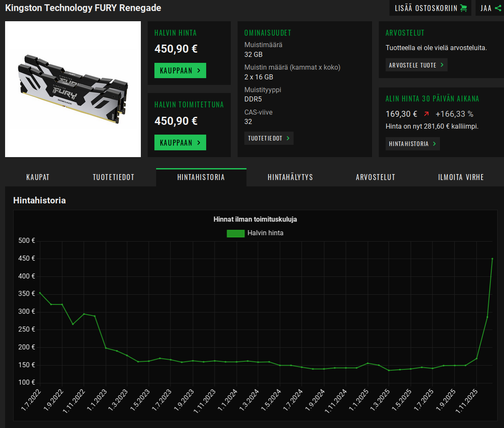Open the ARVOSTELUT tab
Viewport: 504px width, 428px height.
375,177
